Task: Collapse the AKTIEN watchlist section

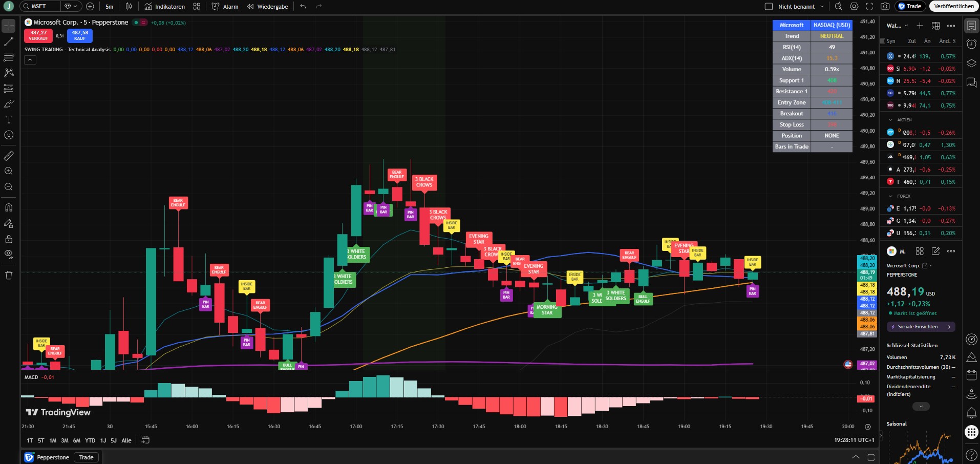Action: tap(891, 120)
